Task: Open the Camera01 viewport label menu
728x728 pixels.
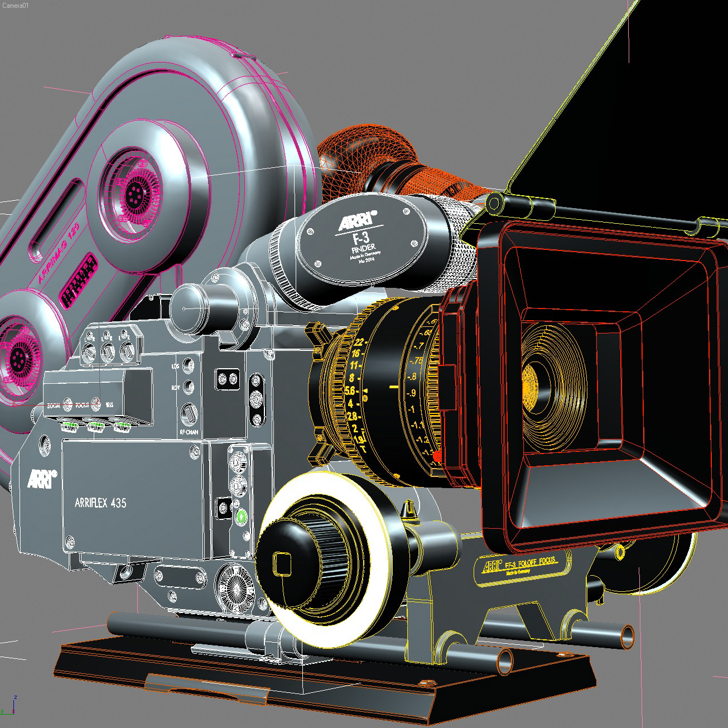Action: tap(15, 5)
